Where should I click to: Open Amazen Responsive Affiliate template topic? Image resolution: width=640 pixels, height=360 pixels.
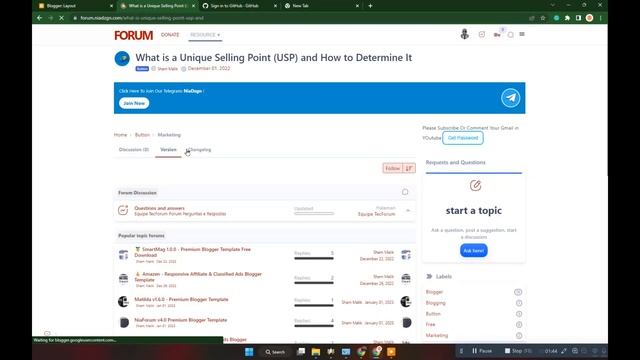(x=198, y=277)
